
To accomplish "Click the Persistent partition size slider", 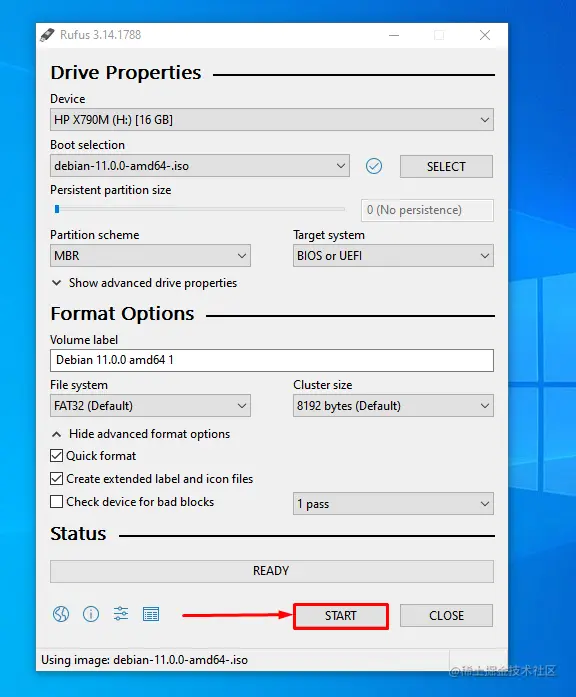I will (x=198, y=209).
